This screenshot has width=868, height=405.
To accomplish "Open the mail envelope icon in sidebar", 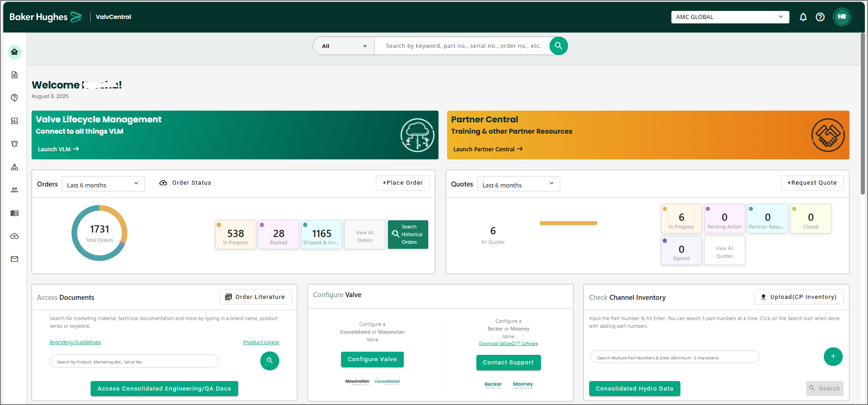I will coord(14,259).
